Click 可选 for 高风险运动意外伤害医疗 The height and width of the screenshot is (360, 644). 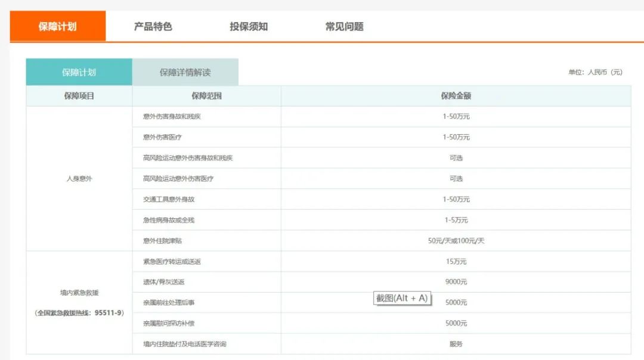click(456, 179)
